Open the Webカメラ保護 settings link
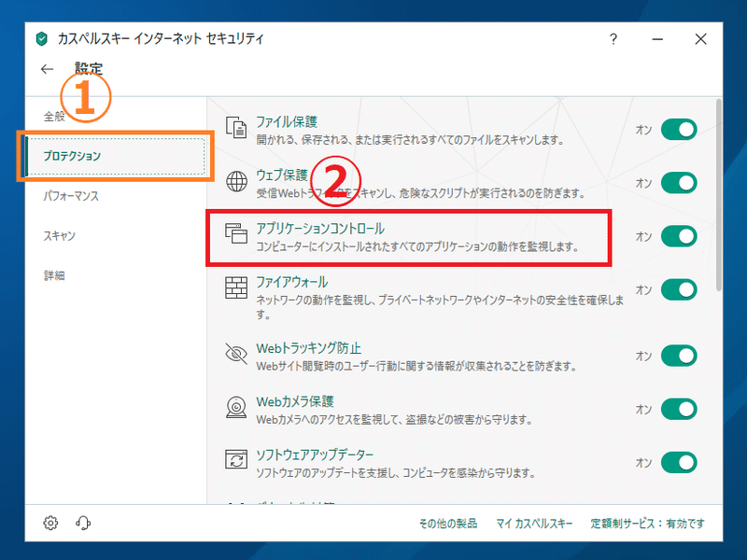The height and width of the screenshot is (560, 747). tap(295, 401)
